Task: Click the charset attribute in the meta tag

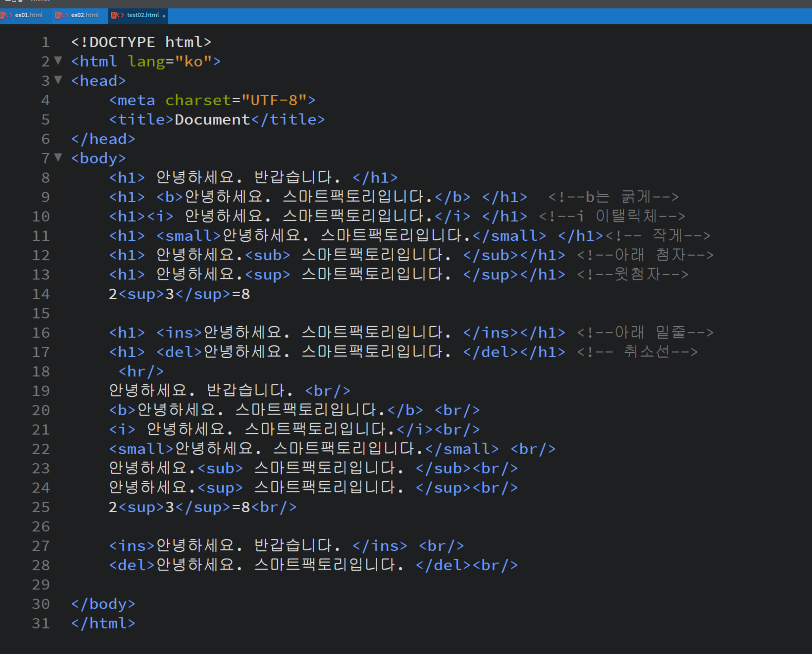Action: point(198,100)
